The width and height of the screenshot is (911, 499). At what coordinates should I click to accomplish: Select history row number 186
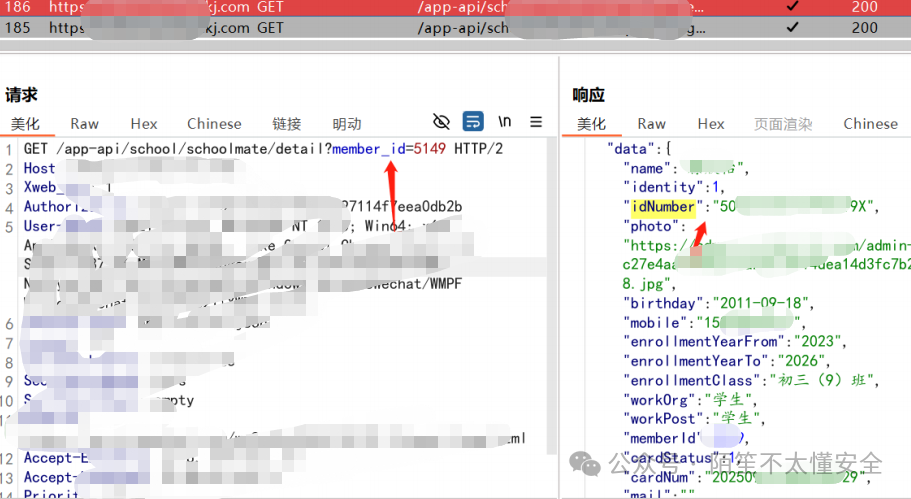tap(456, 7)
